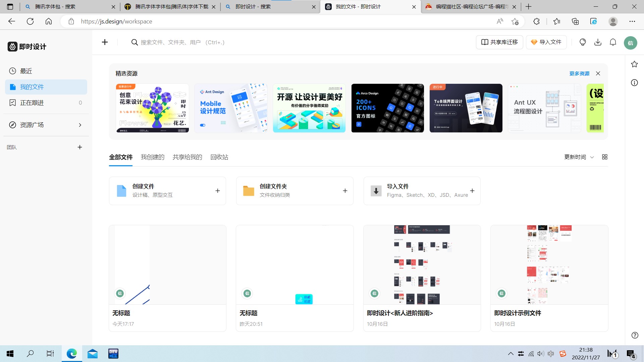Switch to the 我创建的 tab
Viewport: 644px width, 362px height.
153,157
